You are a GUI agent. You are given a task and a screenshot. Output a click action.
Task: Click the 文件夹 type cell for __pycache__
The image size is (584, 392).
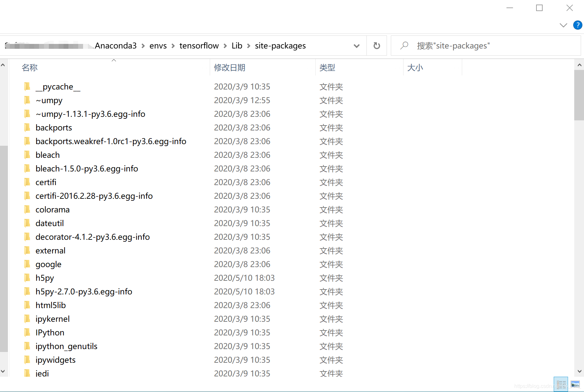[x=331, y=87]
